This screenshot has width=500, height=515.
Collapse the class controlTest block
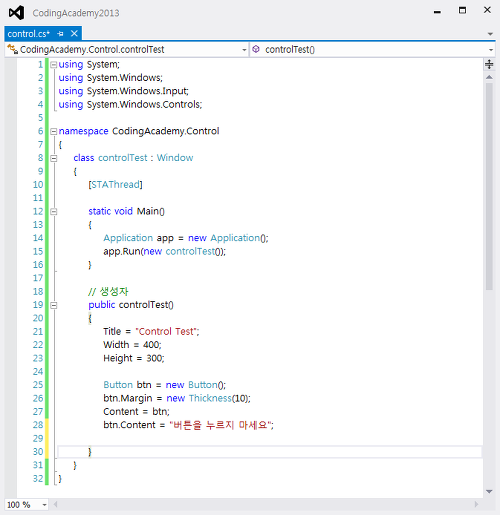[x=53, y=158]
